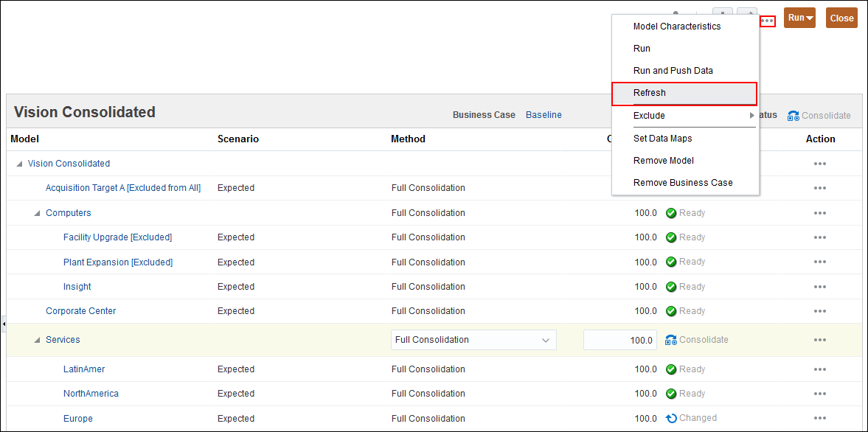
Task: Click Consolidate icon in the header bar
Action: pos(794,116)
